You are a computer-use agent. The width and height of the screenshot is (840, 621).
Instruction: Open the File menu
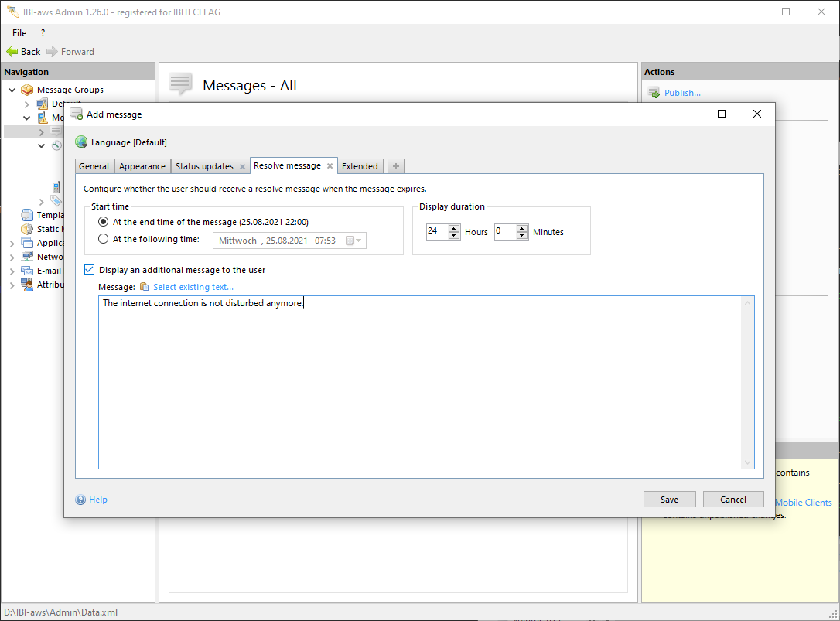[x=19, y=33]
